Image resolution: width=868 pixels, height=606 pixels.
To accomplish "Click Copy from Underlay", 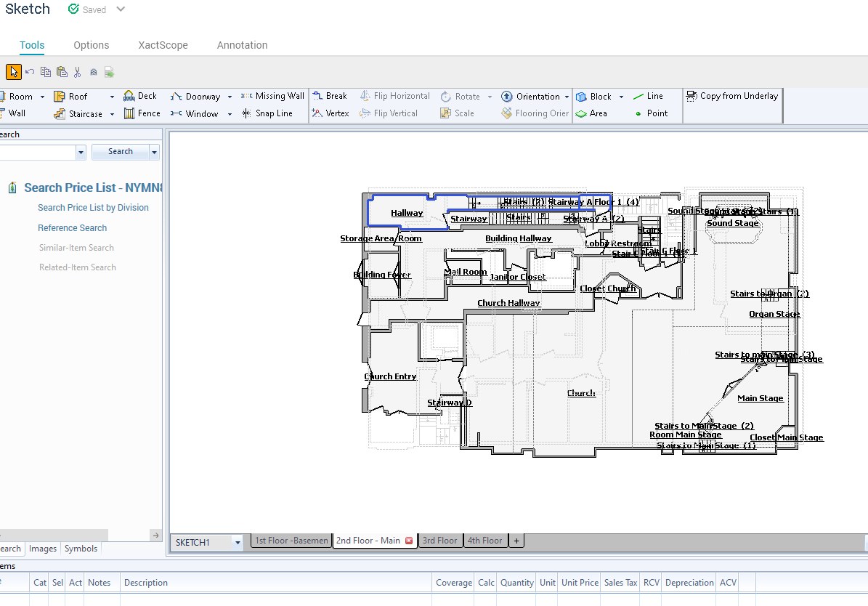I will point(732,96).
